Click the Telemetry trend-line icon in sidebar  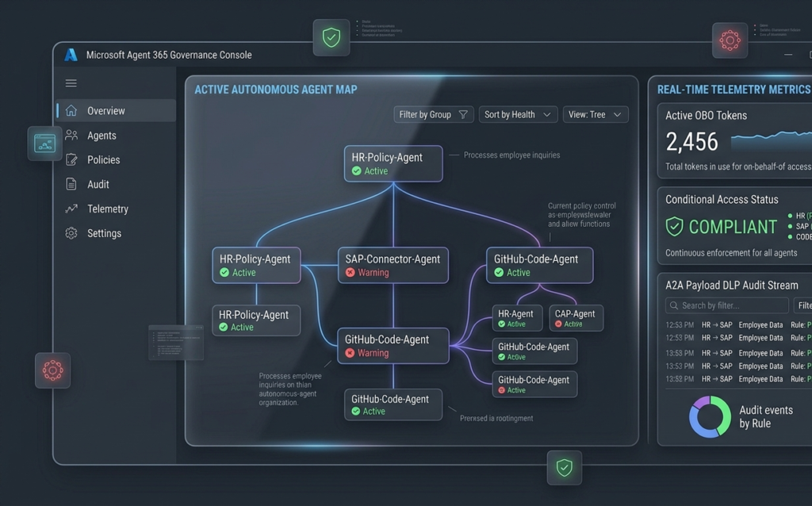coord(71,209)
